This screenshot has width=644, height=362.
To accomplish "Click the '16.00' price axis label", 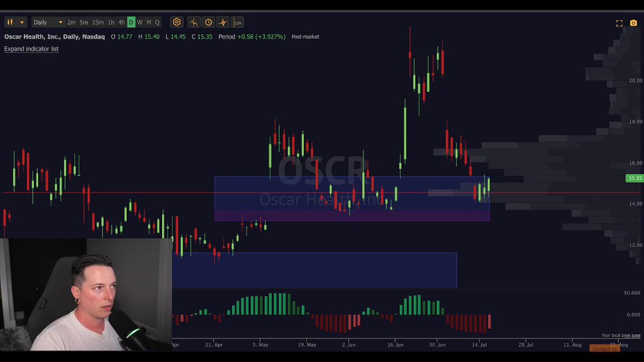I will coord(635,163).
